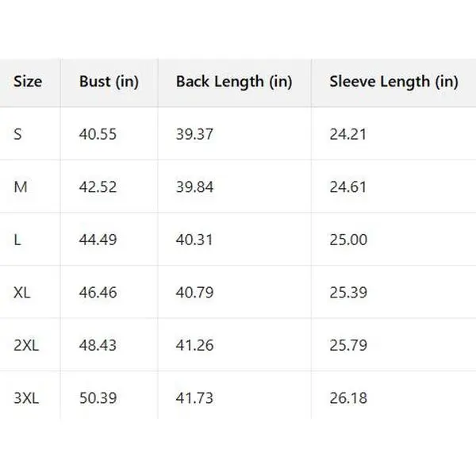Select the M size cell
Image resolution: width=476 pixels, height=476 pixels.
pos(21,186)
